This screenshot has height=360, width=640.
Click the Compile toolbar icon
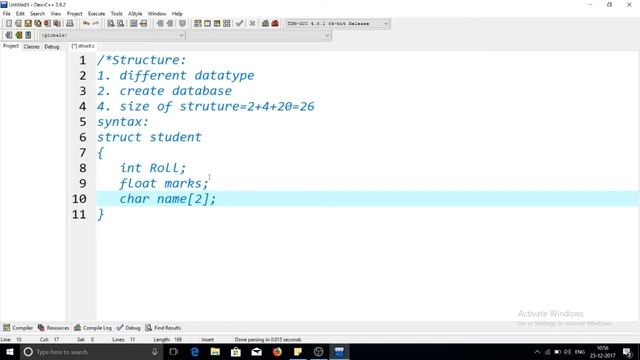click(x=198, y=24)
